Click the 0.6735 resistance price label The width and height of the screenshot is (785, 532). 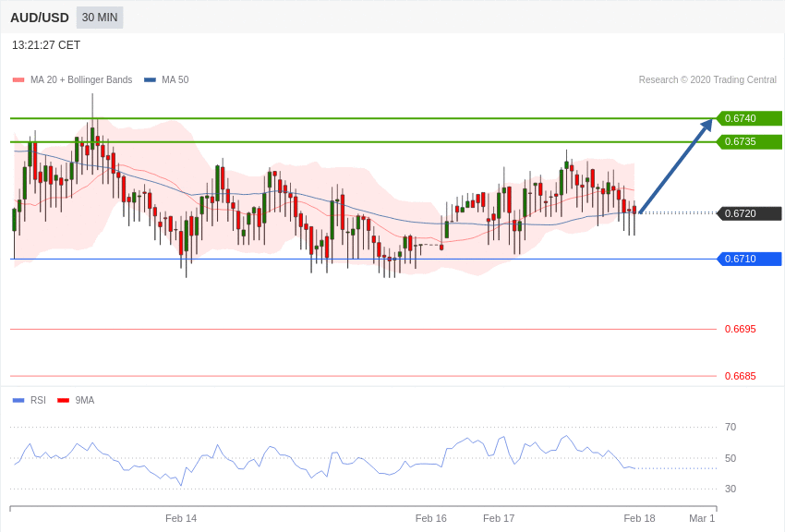click(750, 141)
